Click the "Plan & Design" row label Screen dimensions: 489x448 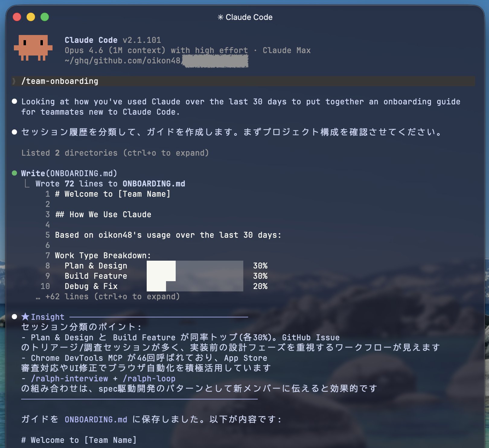(96, 266)
